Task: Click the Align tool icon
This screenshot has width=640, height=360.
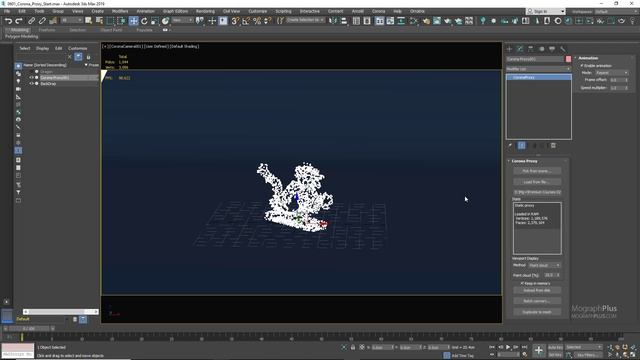Action: 344,21
